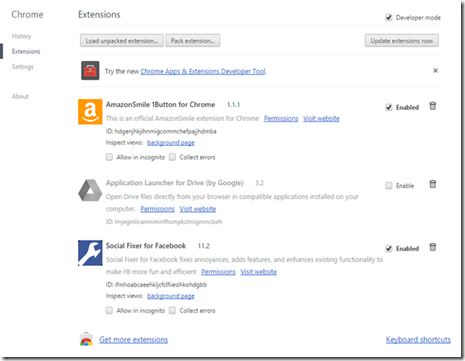The width and height of the screenshot is (465, 361).
Task: Toggle the Developer mode checkbox
Action: (389, 17)
